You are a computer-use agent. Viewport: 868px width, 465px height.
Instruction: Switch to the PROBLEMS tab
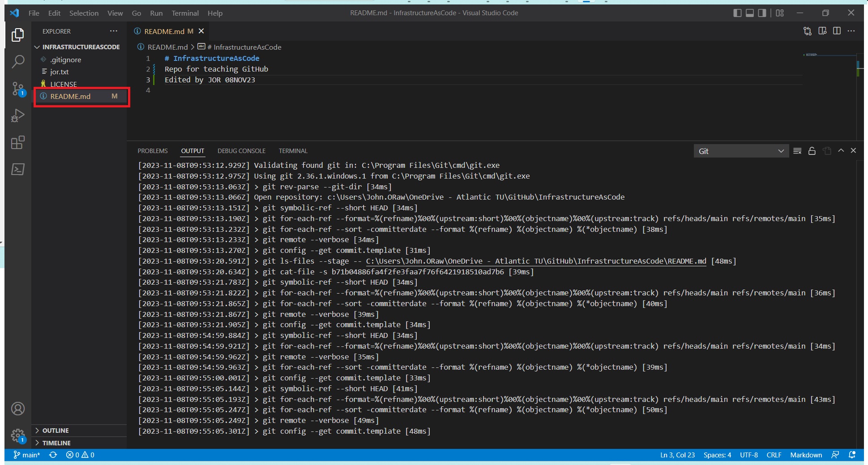(x=152, y=151)
